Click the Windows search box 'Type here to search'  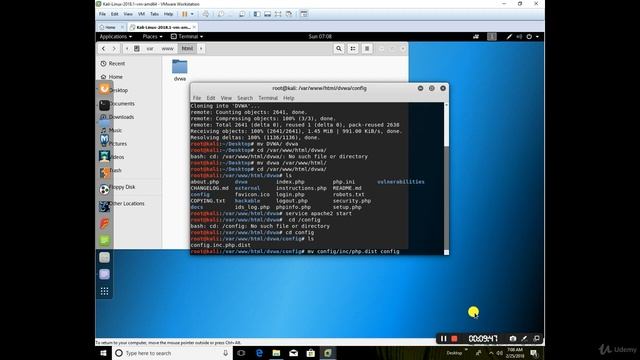[171, 353]
